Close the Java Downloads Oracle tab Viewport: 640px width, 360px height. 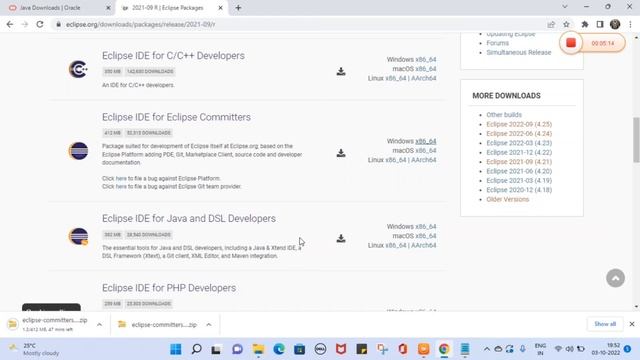coord(109,8)
